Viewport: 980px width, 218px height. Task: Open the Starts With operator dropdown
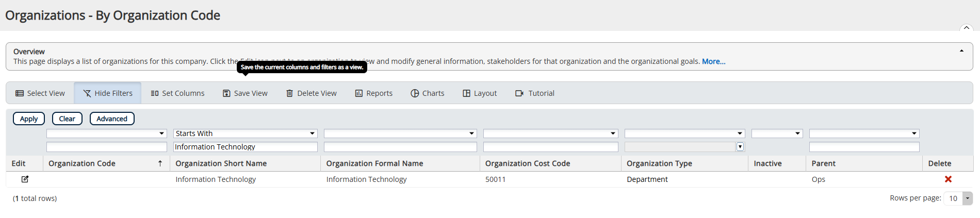pos(246,133)
